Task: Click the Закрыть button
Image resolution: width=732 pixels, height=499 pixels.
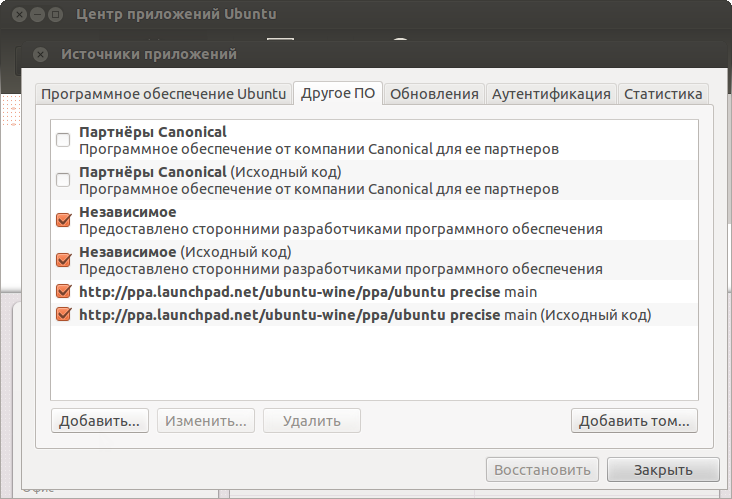Action: [x=663, y=470]
